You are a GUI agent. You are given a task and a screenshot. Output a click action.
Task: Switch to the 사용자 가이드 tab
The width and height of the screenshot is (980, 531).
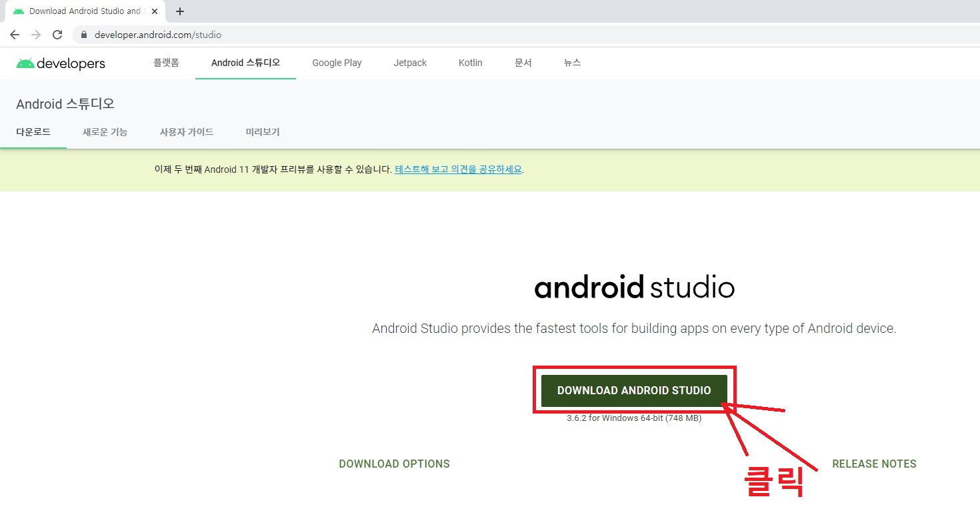pyautogui.click(x=187, y=132)
